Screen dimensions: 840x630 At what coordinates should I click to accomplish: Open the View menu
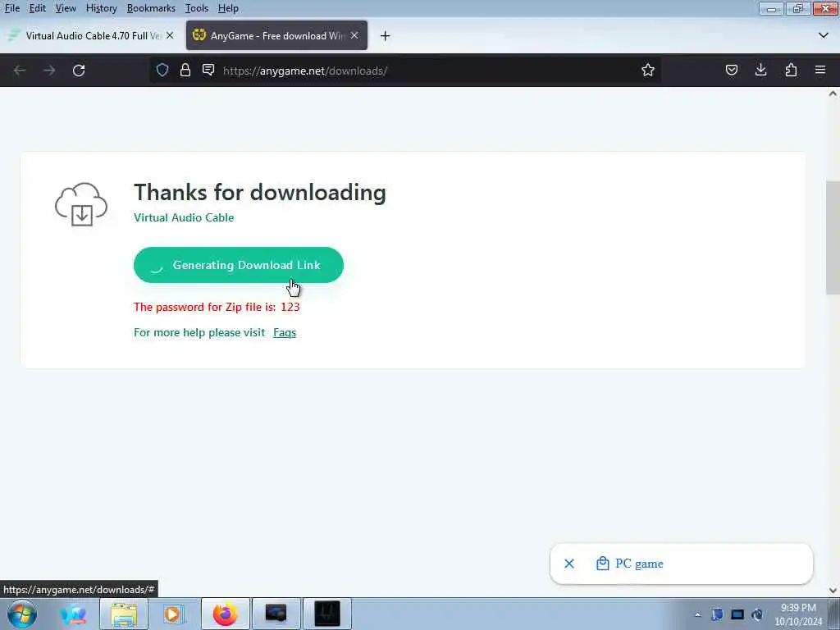(x=66, y=8)
